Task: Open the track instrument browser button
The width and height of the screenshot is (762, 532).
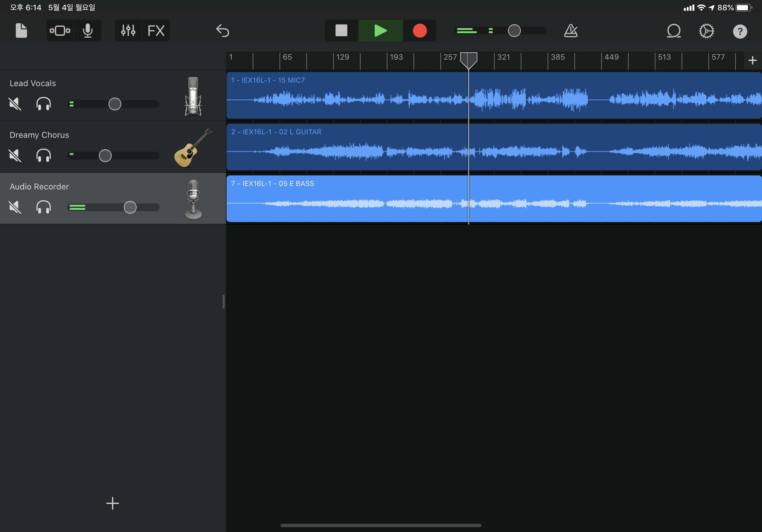Action: pos(60,31)
